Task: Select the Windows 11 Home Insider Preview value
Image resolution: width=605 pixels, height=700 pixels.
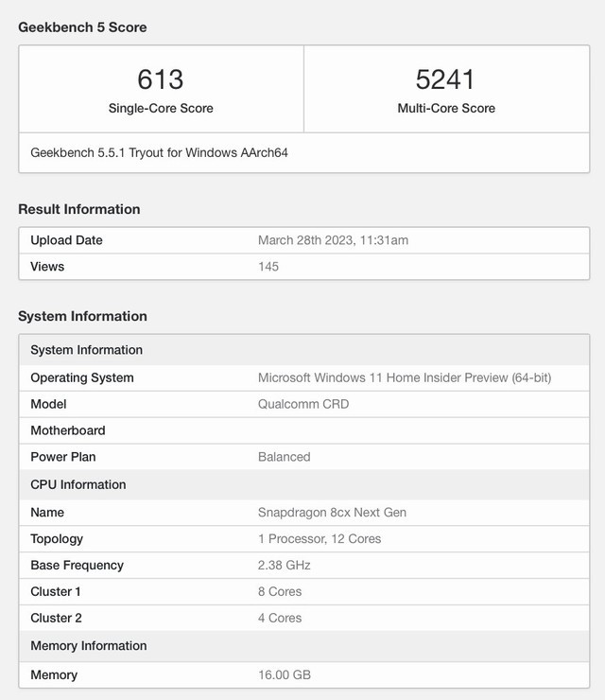Action: (x=404, y=377)
